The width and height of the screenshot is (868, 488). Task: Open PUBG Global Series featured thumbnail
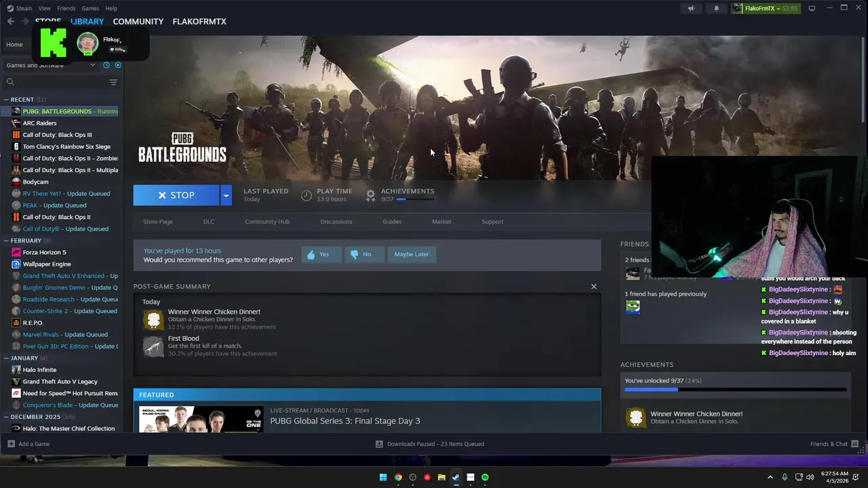tap(201, 420)
